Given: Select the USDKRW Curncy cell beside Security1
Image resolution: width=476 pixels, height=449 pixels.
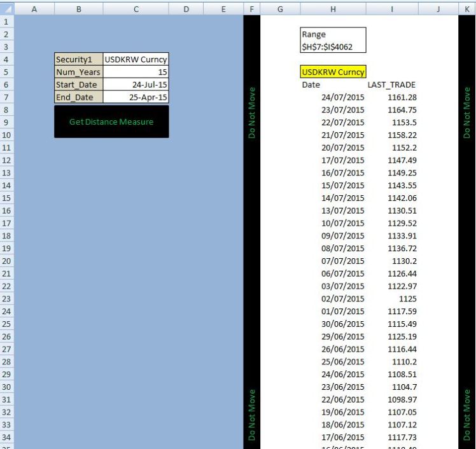Looking at the screenshot, I should [x=136, y=59].
